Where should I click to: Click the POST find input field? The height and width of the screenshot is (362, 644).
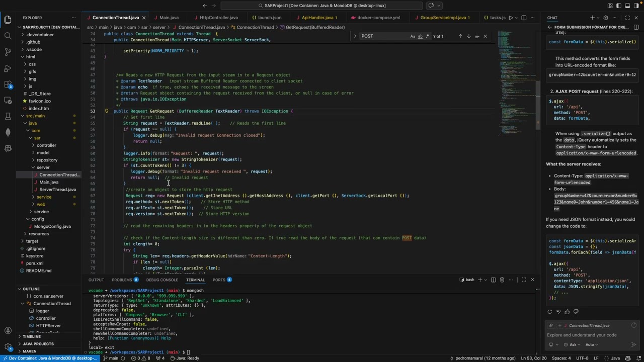click(x=384, y=36)
